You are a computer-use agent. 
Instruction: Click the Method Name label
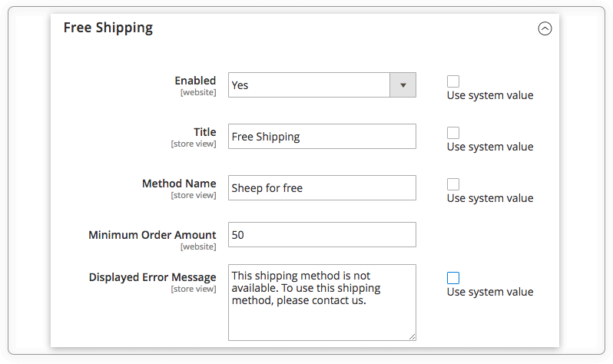pyautogui.click(x=179, y=184)
